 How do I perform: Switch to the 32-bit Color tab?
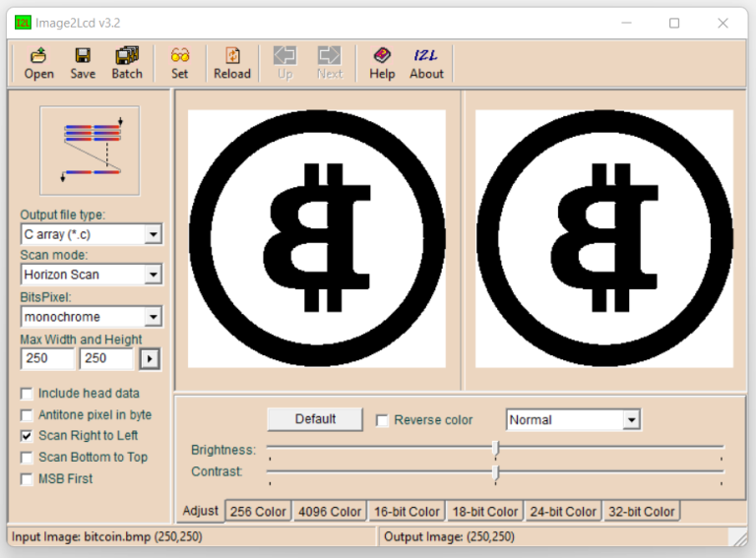(x=641, y=512)
